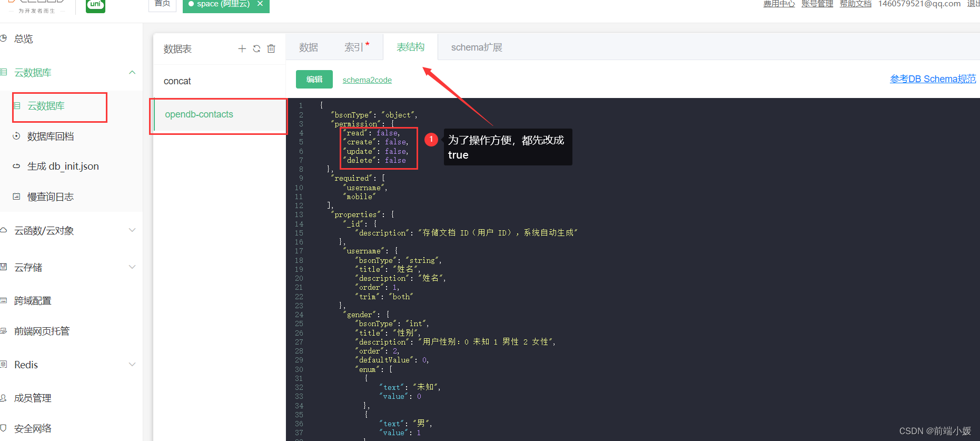The width and height of the screenshot is (980, 441).
Task: Click the 跨域配置 icon
Action: click(4, 300)
